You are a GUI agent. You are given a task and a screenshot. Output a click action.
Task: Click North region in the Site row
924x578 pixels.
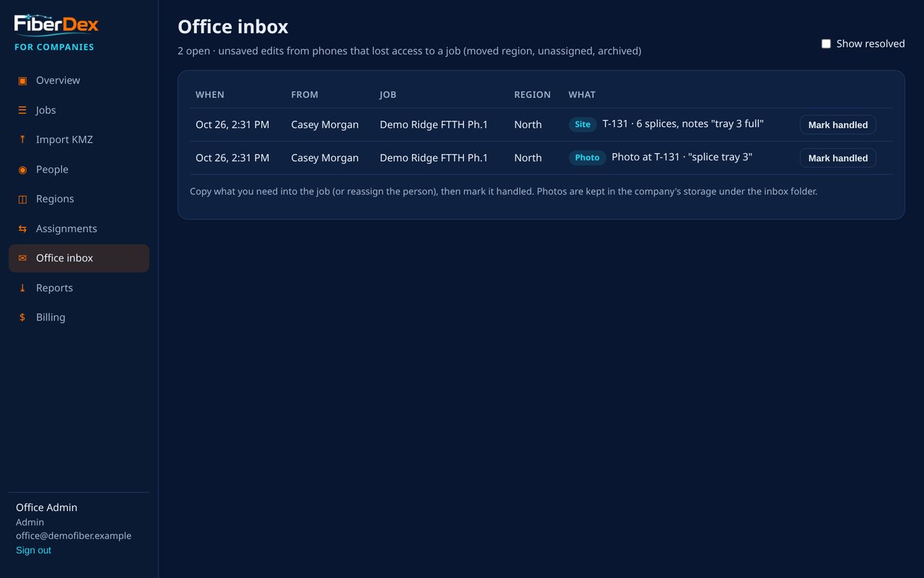pyautogui.click(x=528, y=125)
